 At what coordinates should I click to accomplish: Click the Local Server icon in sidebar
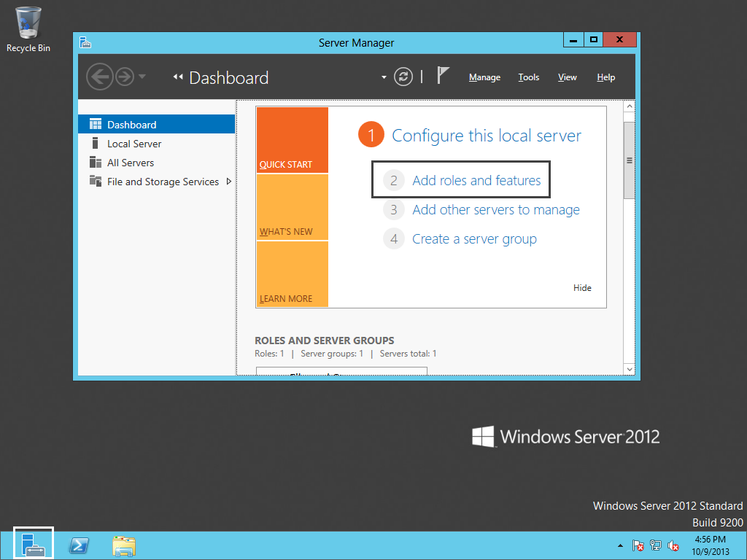pos(96,144)
